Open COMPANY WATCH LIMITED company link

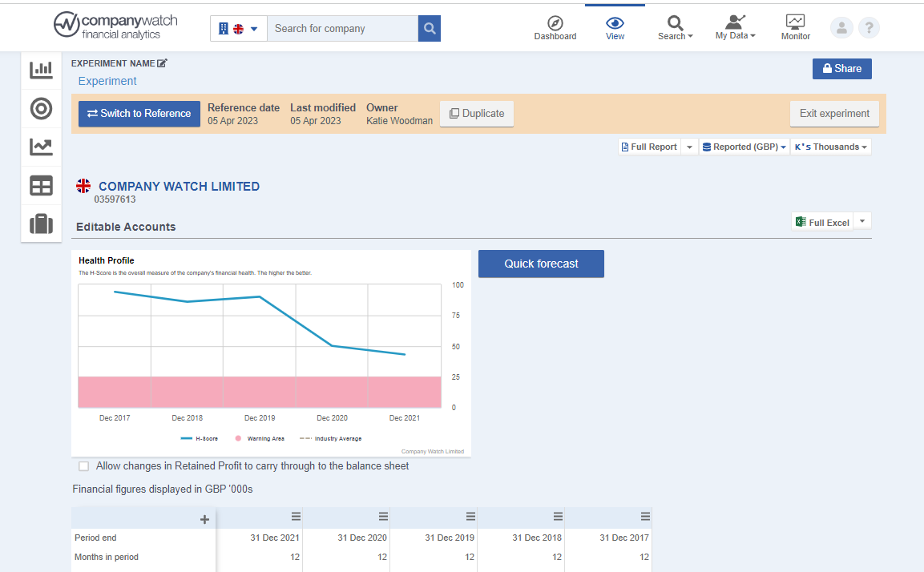tap(180, 186)
